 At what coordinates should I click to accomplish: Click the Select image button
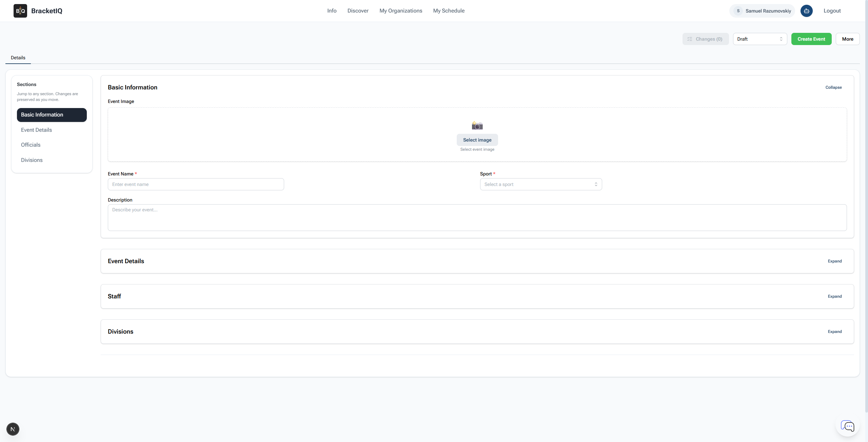coord(477,140)
